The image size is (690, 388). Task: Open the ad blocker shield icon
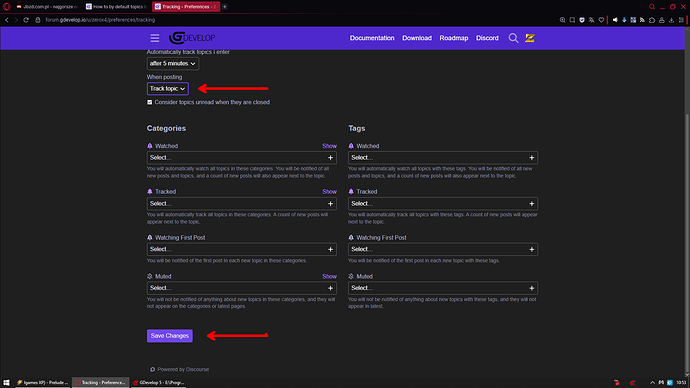582,20
